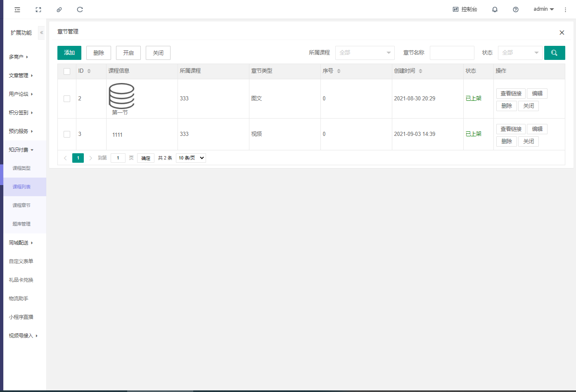Check the select-all checkbox in table header

[67, 71]
